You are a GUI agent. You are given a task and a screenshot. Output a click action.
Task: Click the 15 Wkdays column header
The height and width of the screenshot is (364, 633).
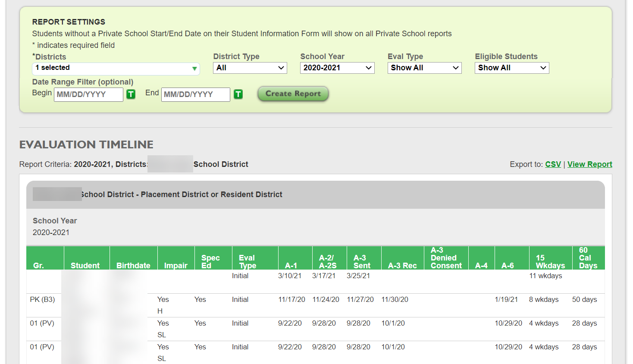coord(551,258)
